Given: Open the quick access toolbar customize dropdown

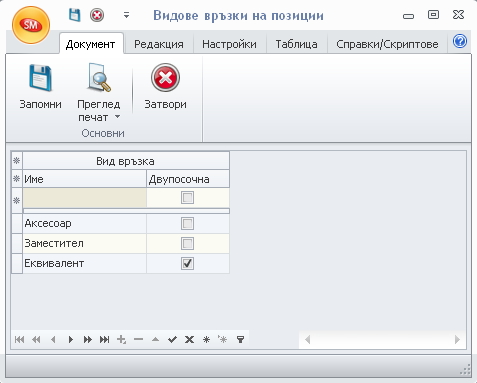Looking at the screenshot, I should click(126, 15).
